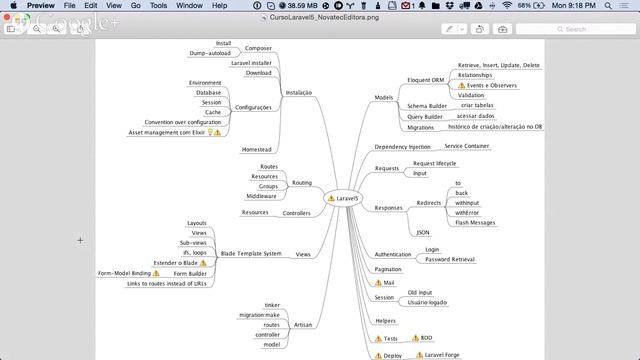
Task: Click the Usuário logado node
Action: (427, 302)
